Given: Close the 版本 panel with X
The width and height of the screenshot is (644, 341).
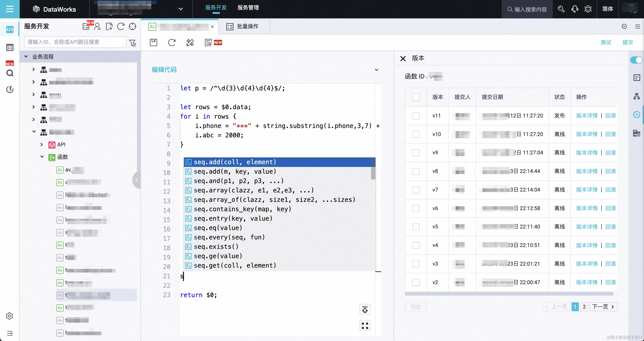Looking at the screenshot, I should 403,58.
